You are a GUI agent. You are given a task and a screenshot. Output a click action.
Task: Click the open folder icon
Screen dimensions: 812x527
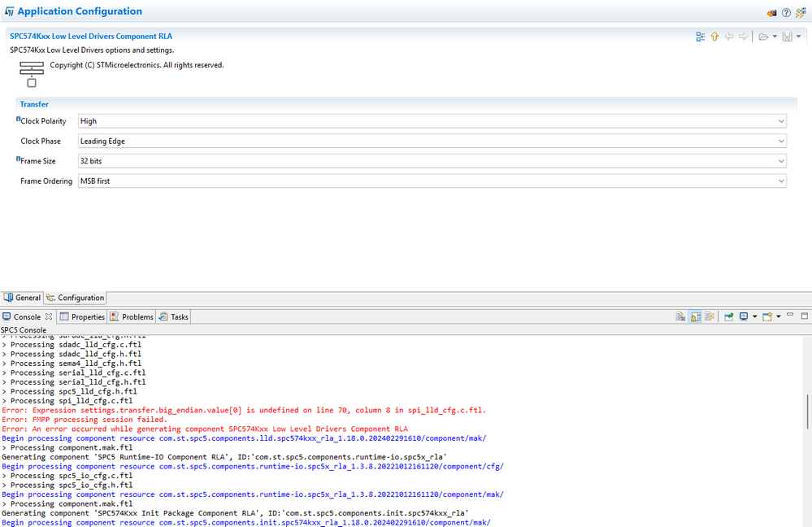coord(762,37)
